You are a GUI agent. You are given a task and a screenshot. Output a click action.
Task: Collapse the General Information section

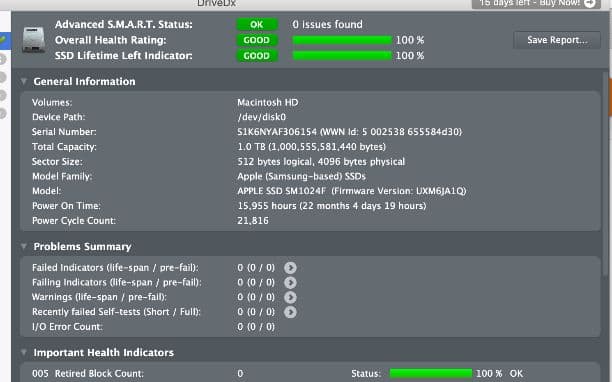click(24, 81)
